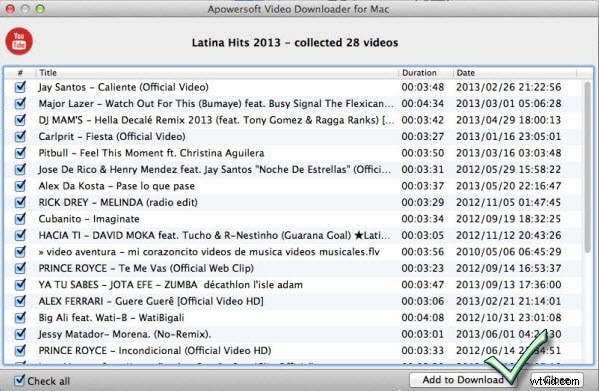Click date 2010/05/06 06:45:29
Viewport: 599px width, 391px height.
tap(508, 252)
